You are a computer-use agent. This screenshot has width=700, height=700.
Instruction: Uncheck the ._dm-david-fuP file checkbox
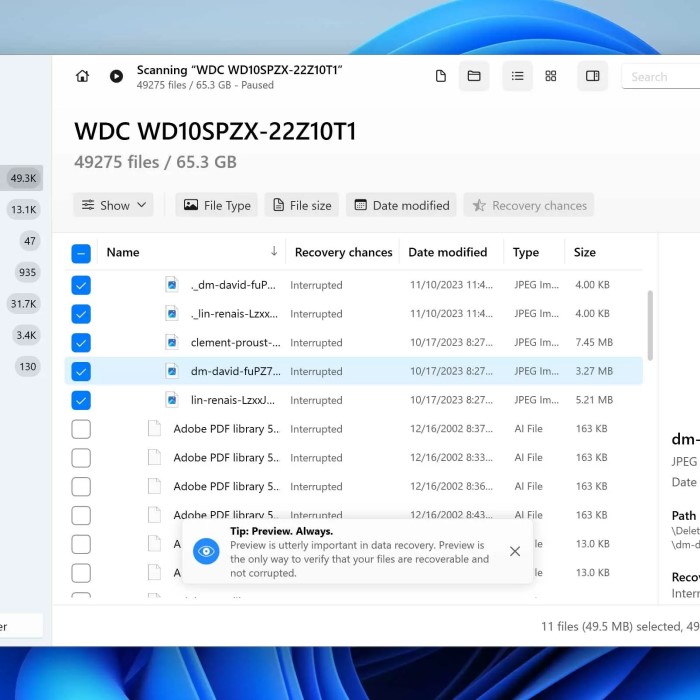pos(81,285)
